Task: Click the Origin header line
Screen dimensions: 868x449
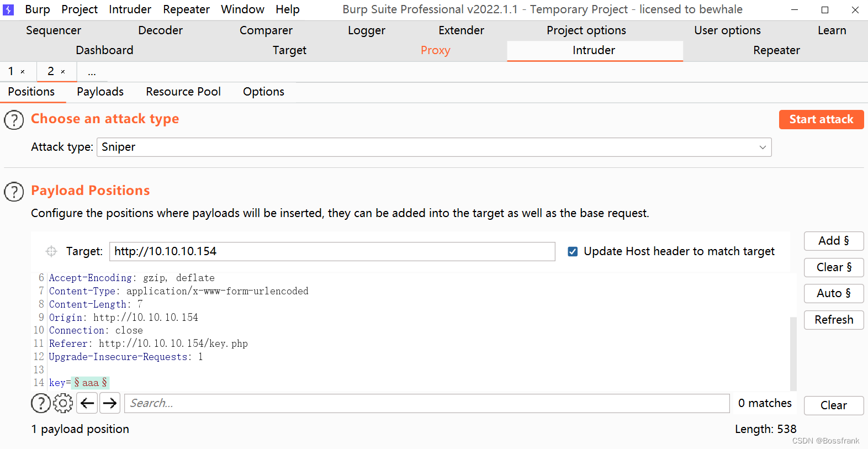Action: coord(124,318)
